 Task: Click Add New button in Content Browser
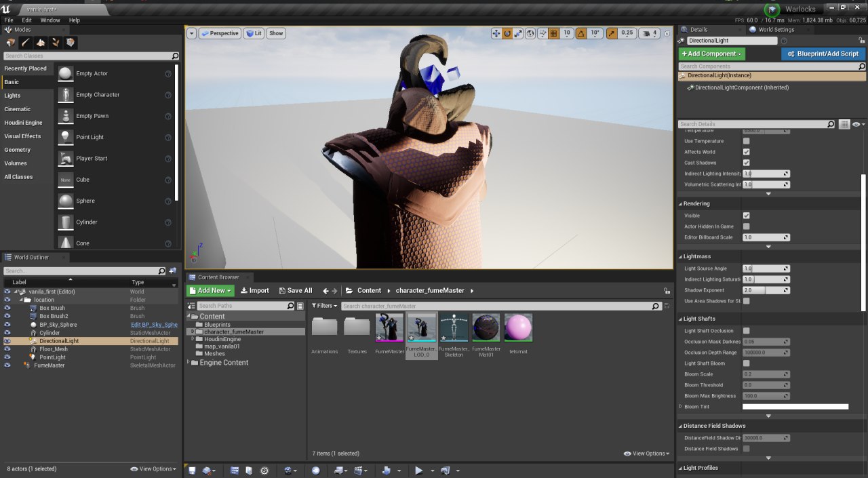210,290
